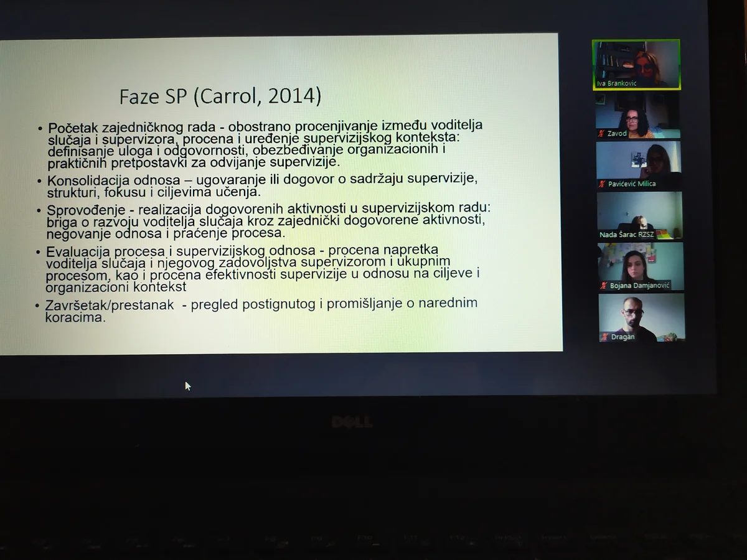The height and width of the screenshot is (560, 747).
Task: Click the slide title Faze SP (Carrol, 2014)
Action: pyautogui.click(x=220, y=96)
